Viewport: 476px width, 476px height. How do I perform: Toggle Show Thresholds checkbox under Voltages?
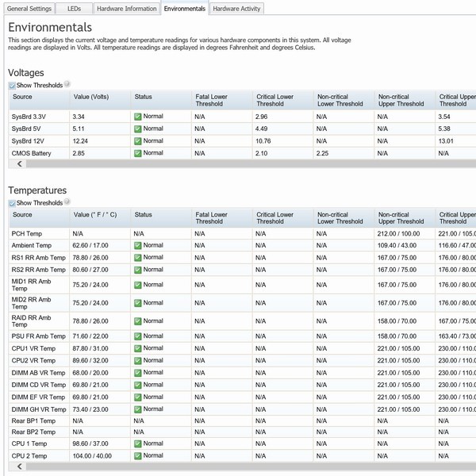click(x=12, y=86)
